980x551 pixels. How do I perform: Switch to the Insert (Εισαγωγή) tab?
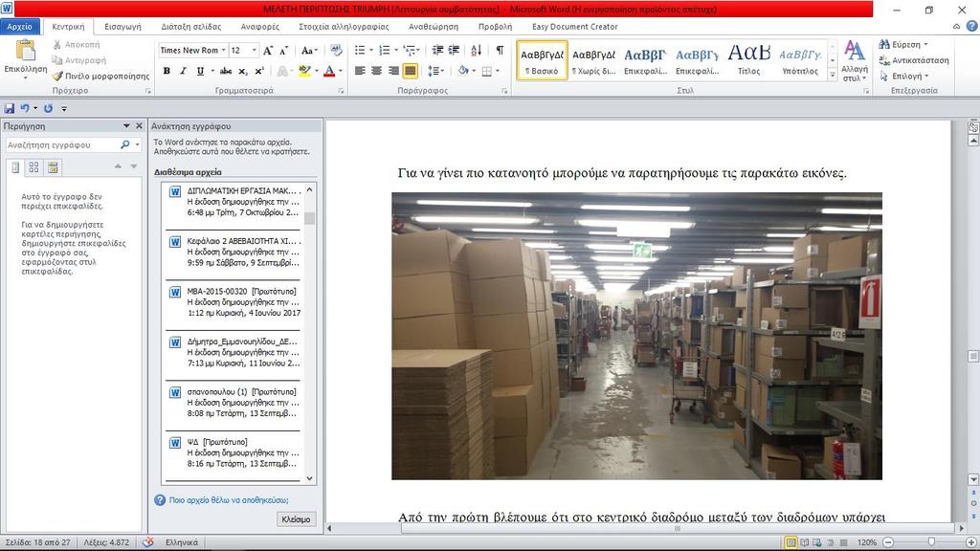pos(122,26)
